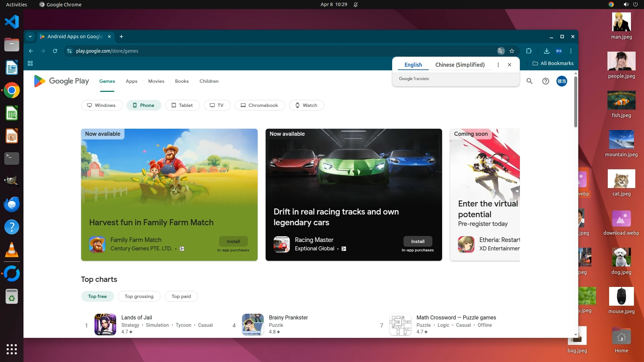The width and height of the screenshot is (644, 362).
Task: Click the Google Translate icon in address bar
Action: (501, 51)
